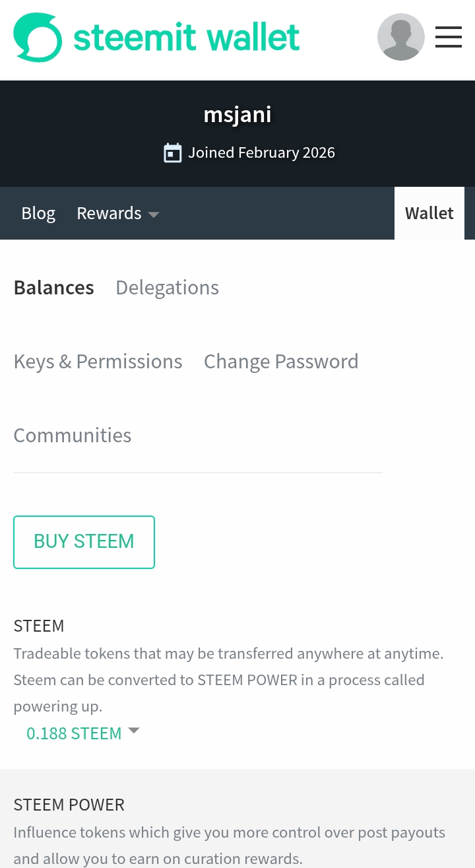
Task: Click the STEEM POWER heading
Action: coord(69,805)
